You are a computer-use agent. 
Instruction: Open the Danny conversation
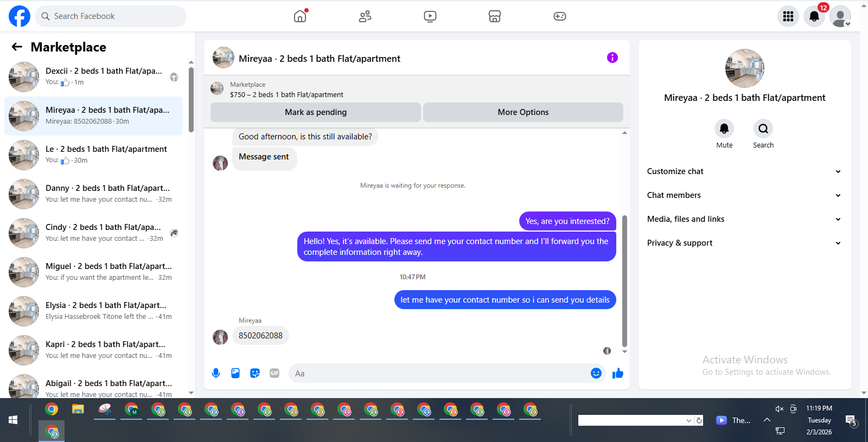[93, 194]
